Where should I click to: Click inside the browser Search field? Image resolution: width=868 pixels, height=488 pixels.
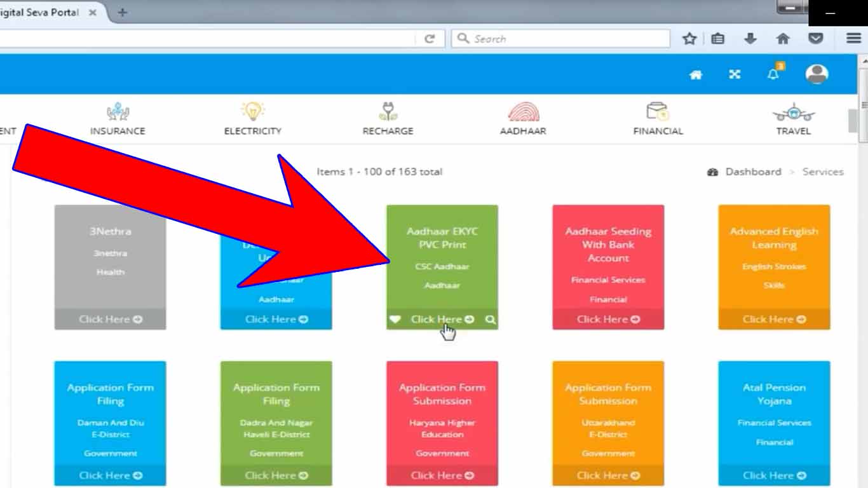pos(561,39)
